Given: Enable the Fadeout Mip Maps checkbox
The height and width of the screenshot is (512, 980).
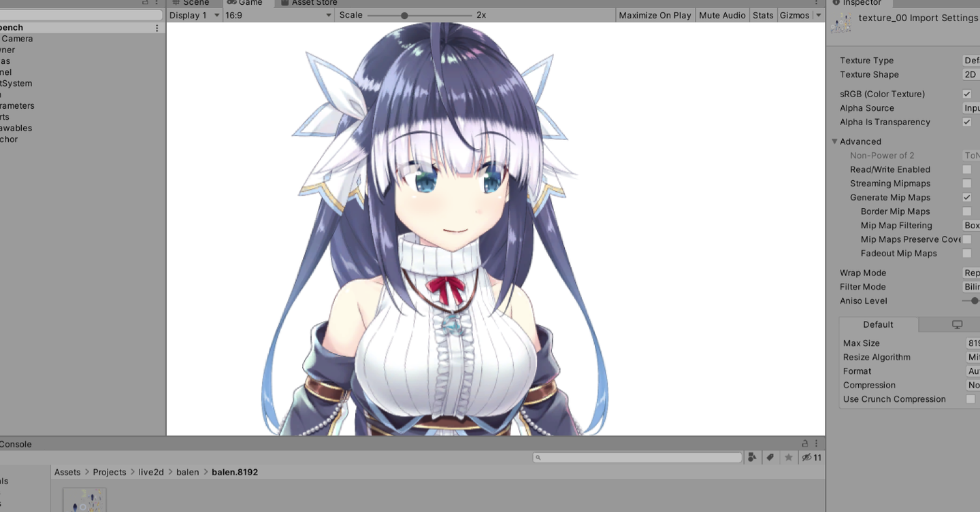Looking at the screenshot, I should [966, 253].
